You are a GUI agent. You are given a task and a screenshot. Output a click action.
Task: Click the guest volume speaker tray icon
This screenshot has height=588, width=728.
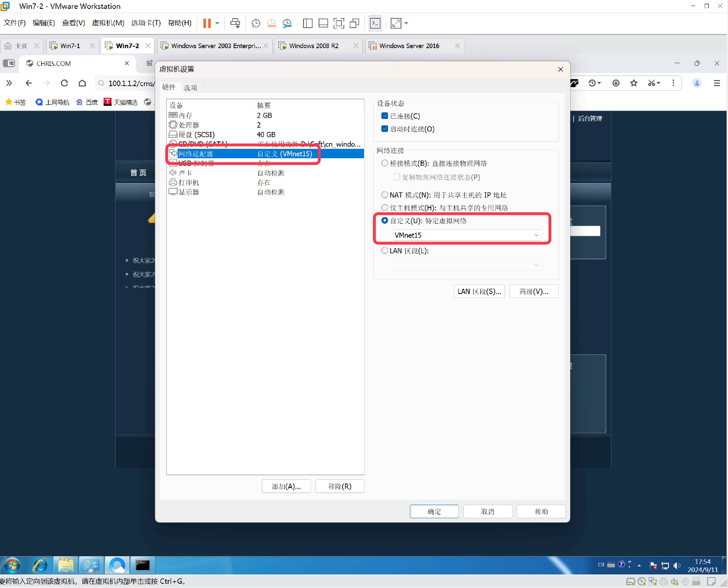coord(677,566)
